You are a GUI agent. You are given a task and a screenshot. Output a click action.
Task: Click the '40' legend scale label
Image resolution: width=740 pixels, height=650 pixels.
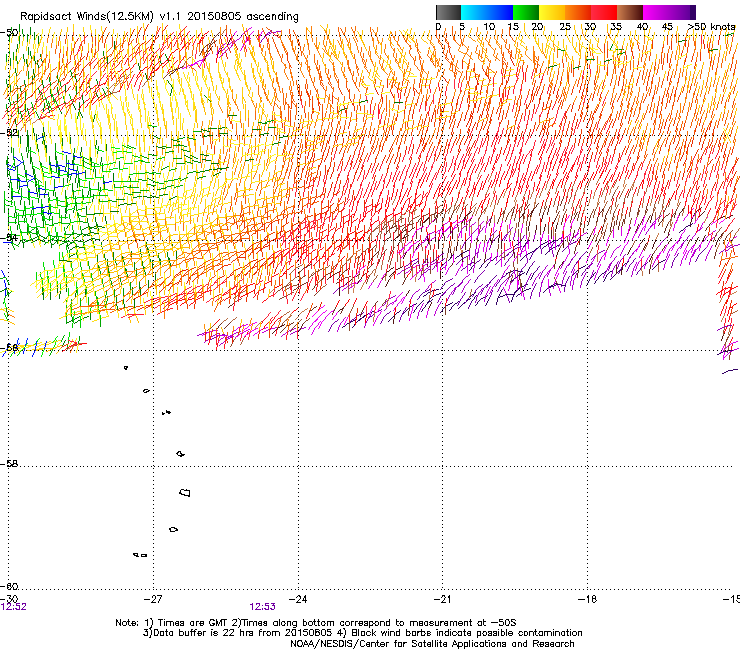tap(642, 26)
